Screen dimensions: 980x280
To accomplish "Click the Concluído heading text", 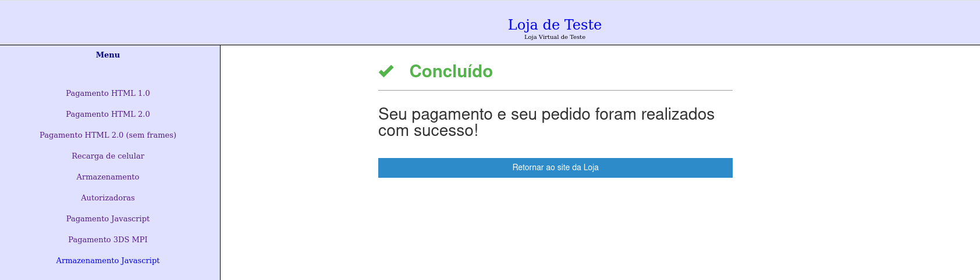I will pyautogui.click(x=451, y=71).
